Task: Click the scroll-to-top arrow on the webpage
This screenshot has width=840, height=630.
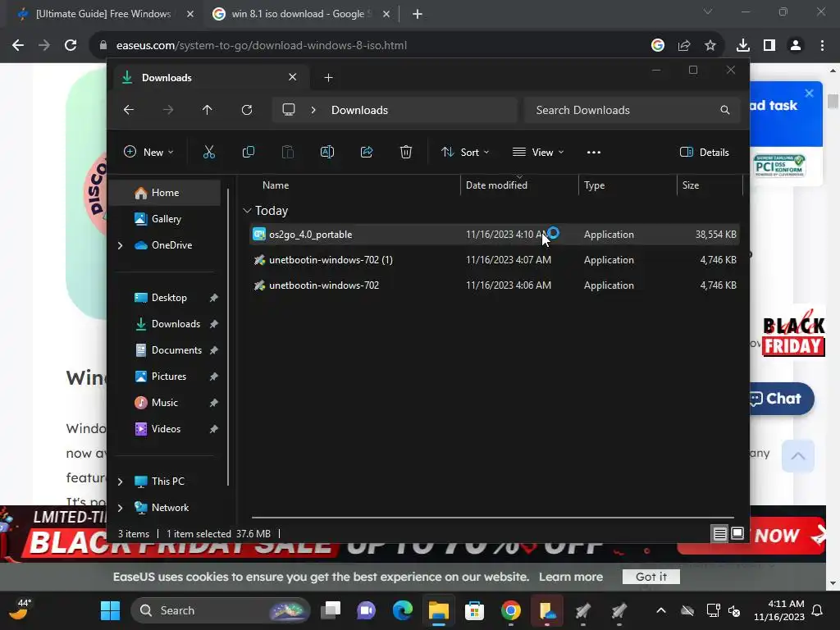Action: tap(797, 456)
